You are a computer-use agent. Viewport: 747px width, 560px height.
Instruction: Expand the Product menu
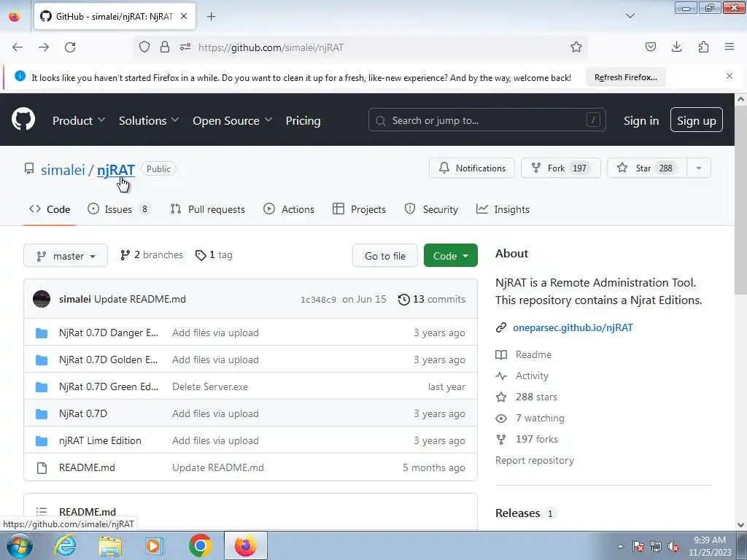click(x=79, y=120)
